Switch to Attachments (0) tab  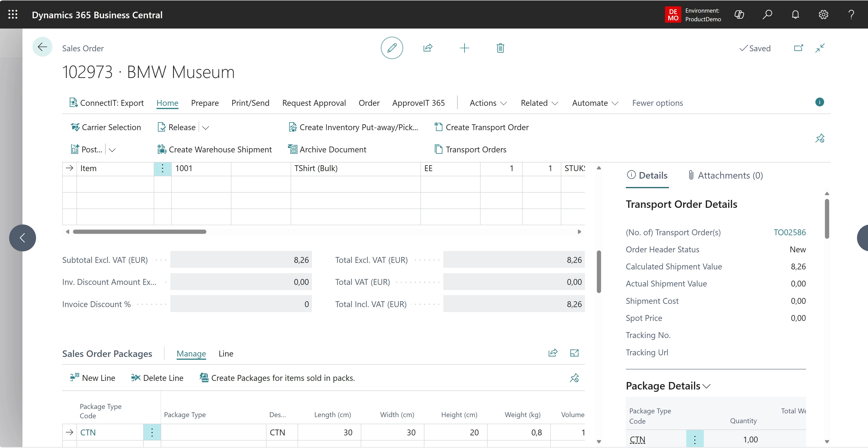pyautogui.click(x=725, y=175)
